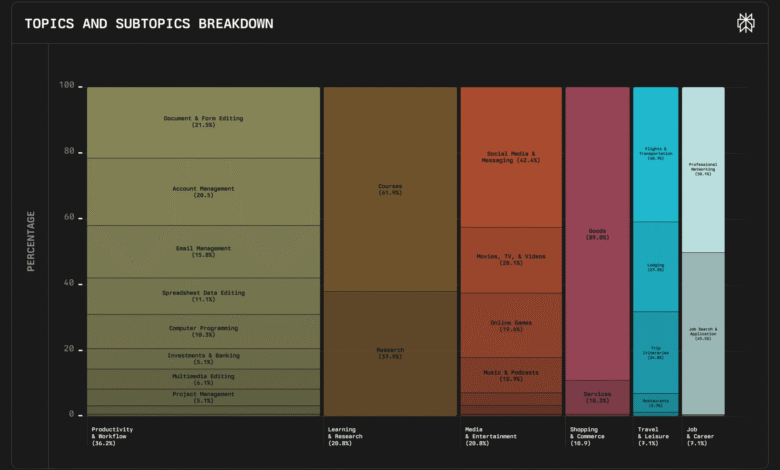780x470 pixels.
Task: Select the Account Management bar segment
Action: (x=203, y=191)
